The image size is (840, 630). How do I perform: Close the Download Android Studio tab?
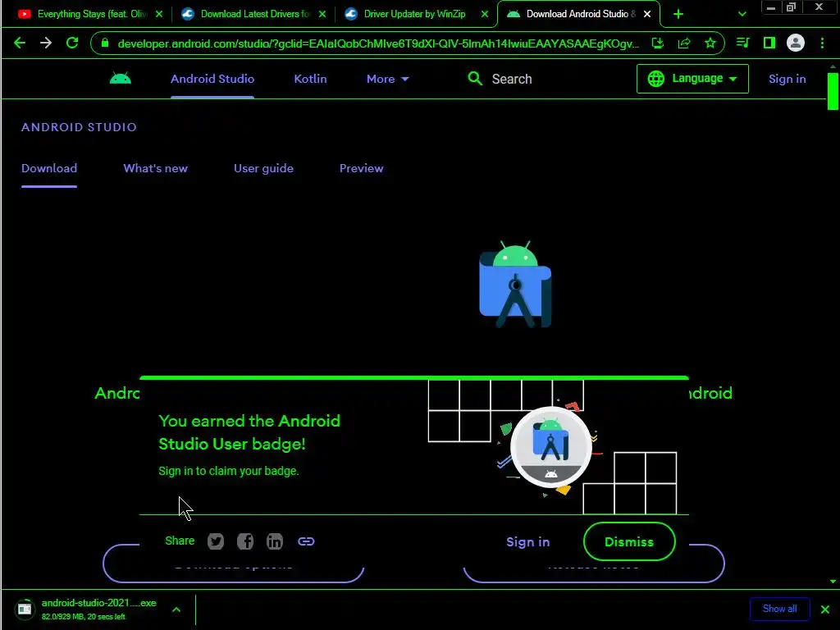click(x=647, y=15)
